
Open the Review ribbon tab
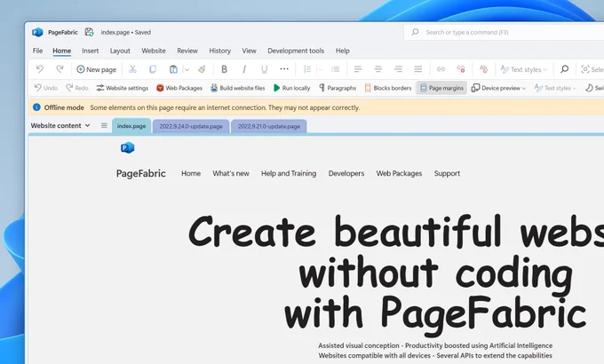tap(187, 51)
